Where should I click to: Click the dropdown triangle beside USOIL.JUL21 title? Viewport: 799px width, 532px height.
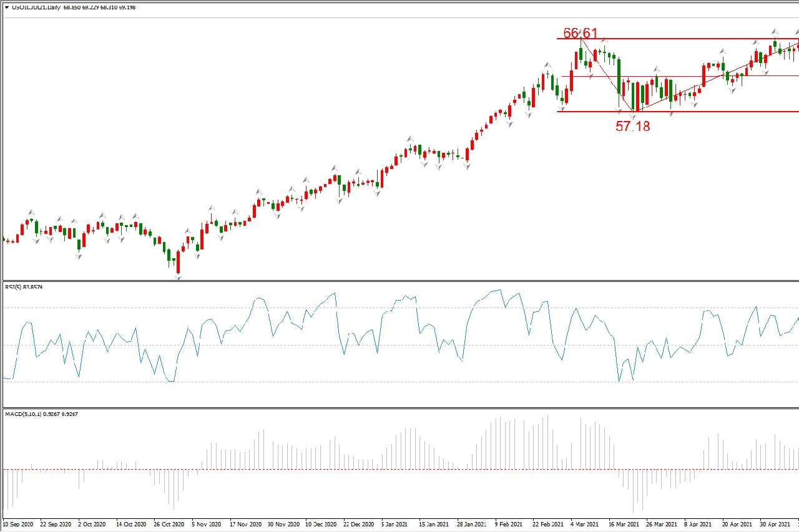pyautogui.click(x=7, y=7)
